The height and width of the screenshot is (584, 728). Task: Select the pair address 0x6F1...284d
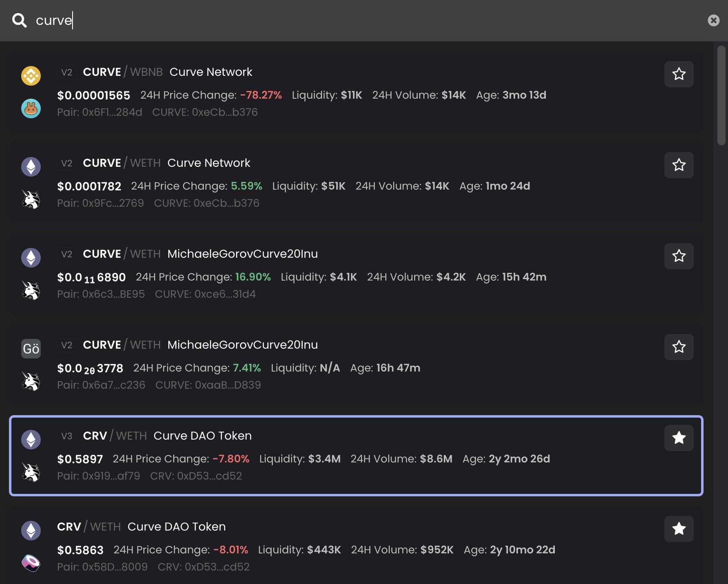click(100, 112)
